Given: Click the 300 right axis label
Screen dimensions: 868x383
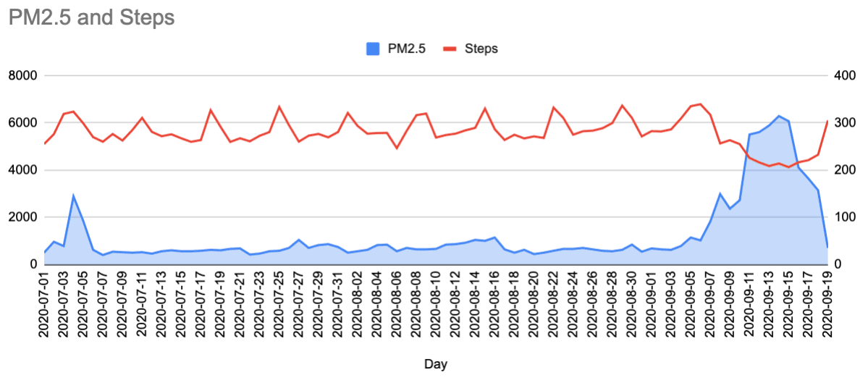Looking at the screenshot, I should (842, 123).
